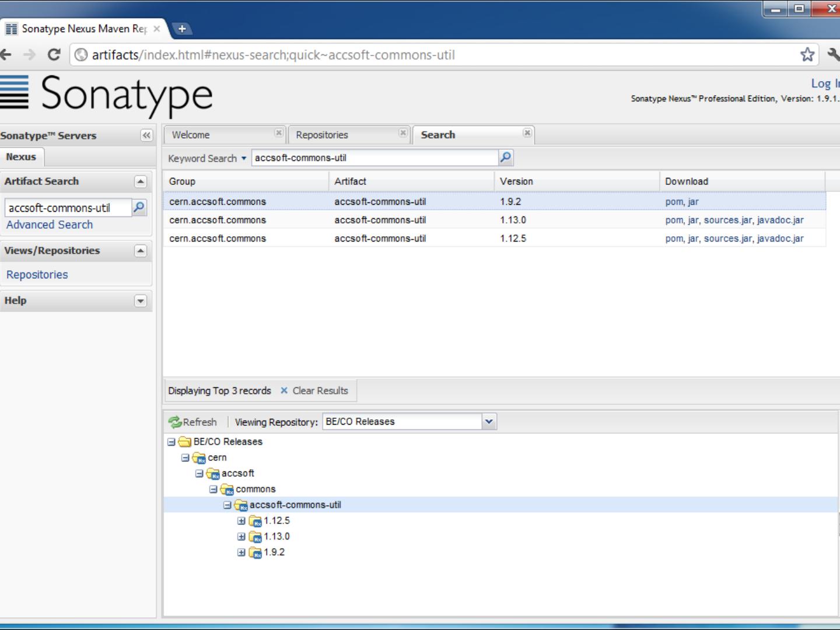
Task: Open the Advanced Search link
Action: click(50, 225)
